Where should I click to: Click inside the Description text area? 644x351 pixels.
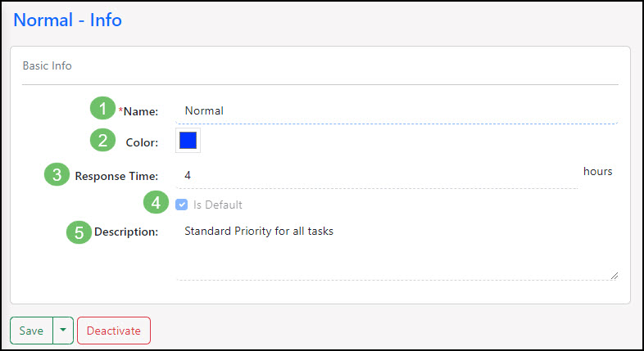pyautogui.click(x=397, y=250)
